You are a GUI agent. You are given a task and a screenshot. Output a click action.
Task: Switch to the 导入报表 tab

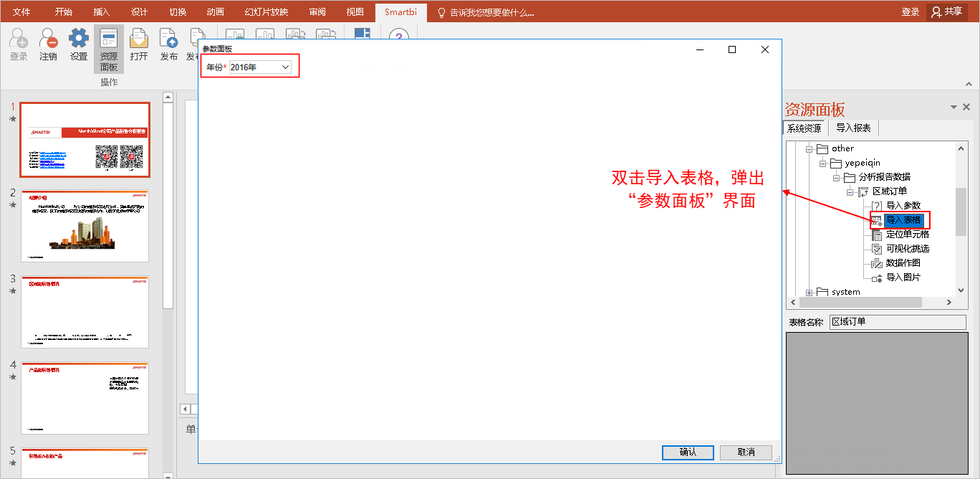tap(853, 128)
